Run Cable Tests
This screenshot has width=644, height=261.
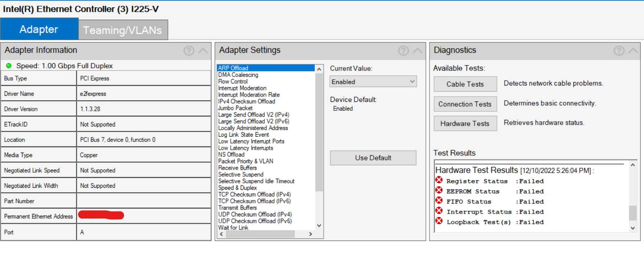[465, 84]
